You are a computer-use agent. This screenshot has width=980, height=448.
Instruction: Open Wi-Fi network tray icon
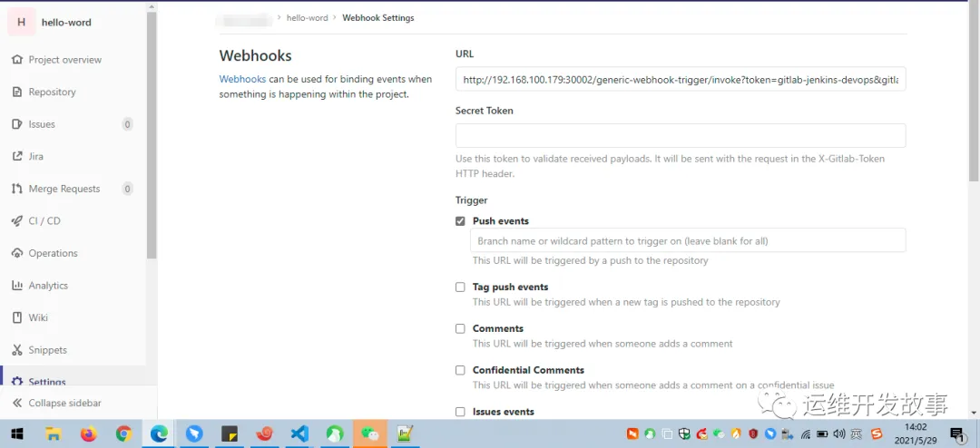[x=807, y=433]
